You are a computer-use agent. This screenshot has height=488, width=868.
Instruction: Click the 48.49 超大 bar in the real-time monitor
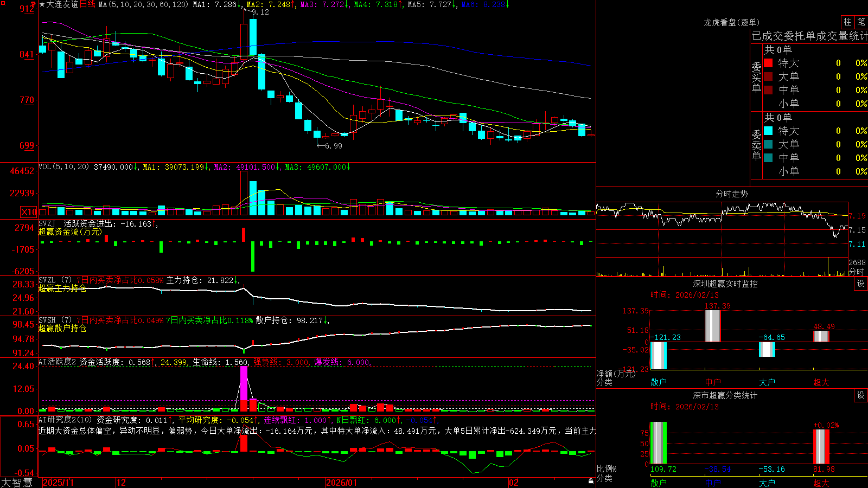(x=821, y=336)
